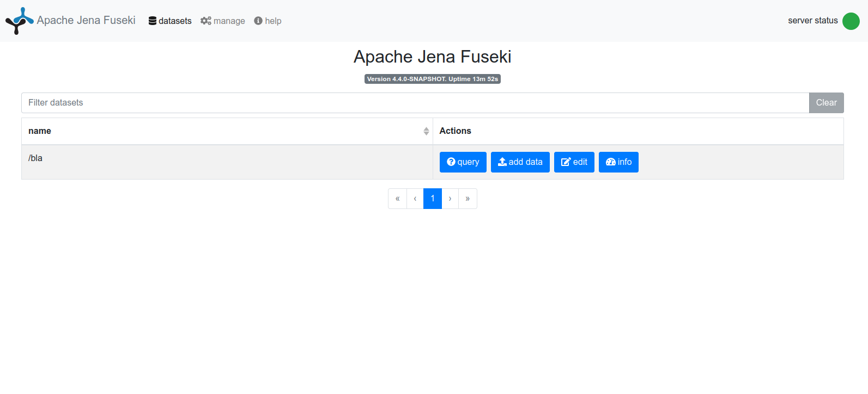Image resolution: width=868 pixels, height=394 pixels.
Task: Click the Apache Jena Fuseki page heading
Action: point(433,57)
